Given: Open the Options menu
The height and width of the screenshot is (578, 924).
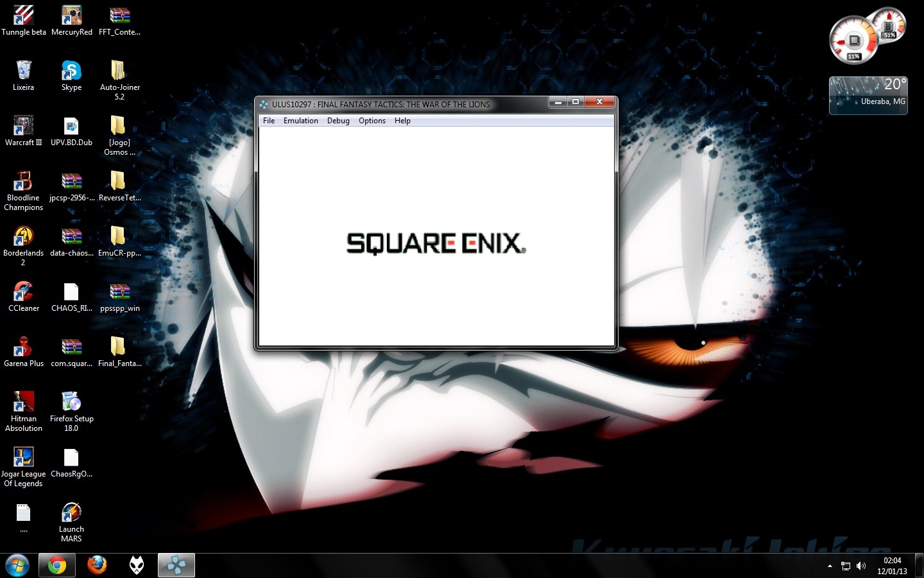Looking at the screenshot, I should pos(372,121).
